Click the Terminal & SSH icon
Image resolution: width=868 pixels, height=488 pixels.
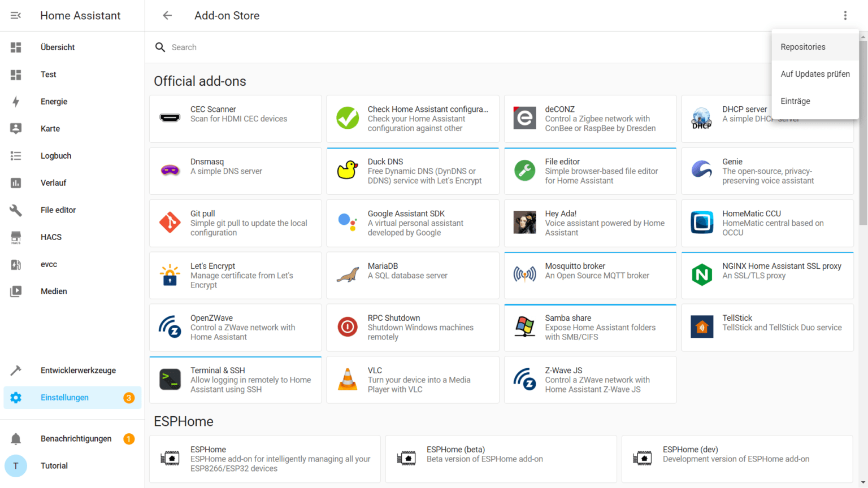(x=170, y=380)
